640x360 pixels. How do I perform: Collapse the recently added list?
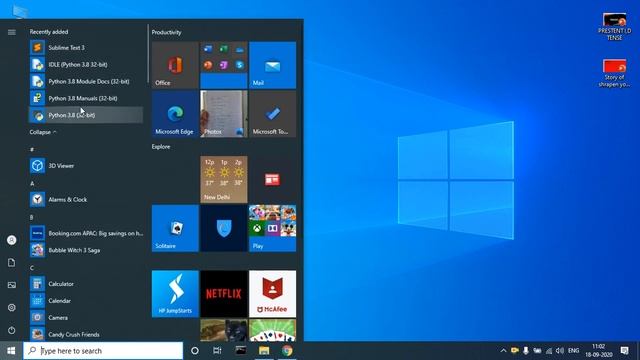click(43, 132)
